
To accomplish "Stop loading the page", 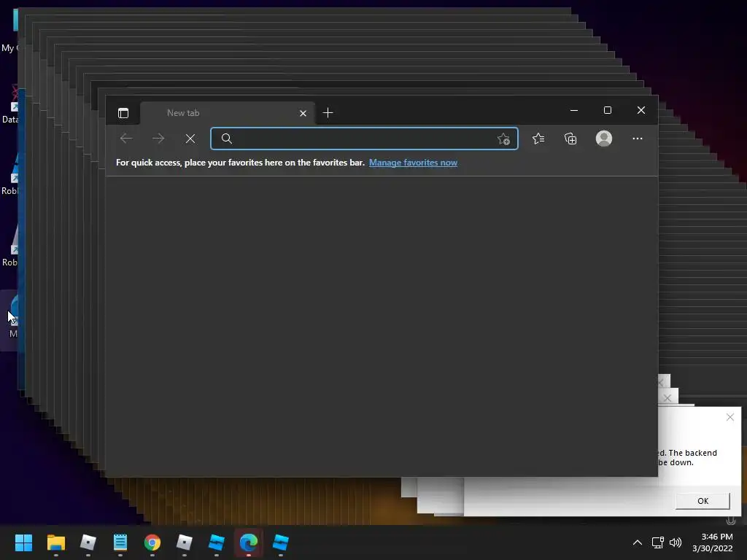I will pyautogui.click(x=190, y=139).
